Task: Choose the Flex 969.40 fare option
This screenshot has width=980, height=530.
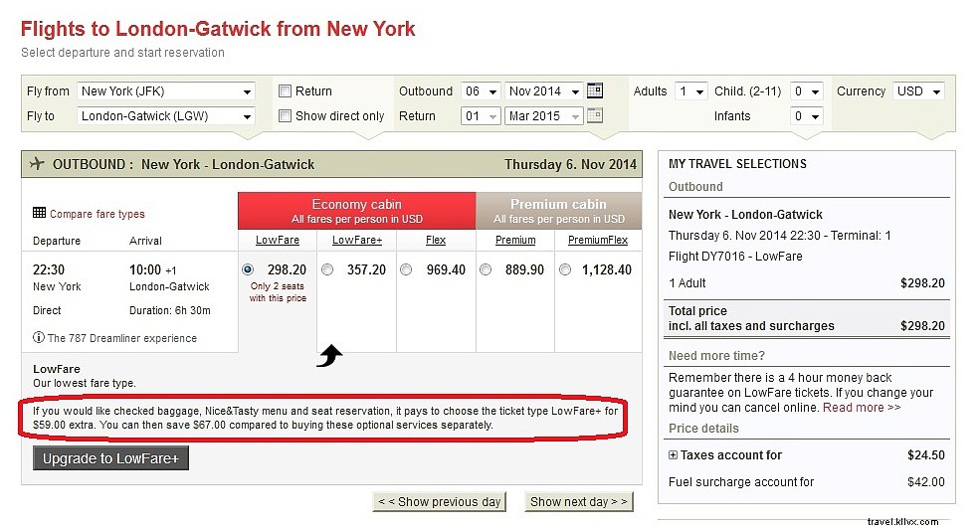Action: (406, 269)
